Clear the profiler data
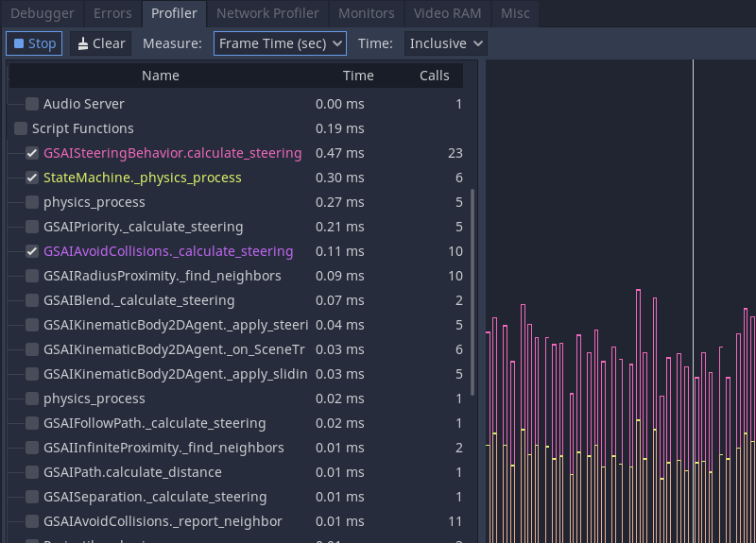 coord(100,43)
